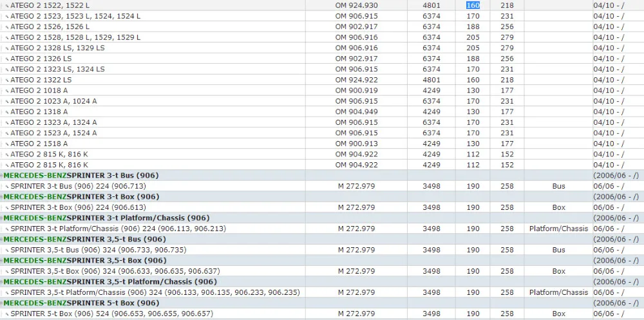Click the arrow icon beside SPRINTER 3,5-t Box 324 row
This screenshot has height=320, width=644.
(x=7, y=272)
